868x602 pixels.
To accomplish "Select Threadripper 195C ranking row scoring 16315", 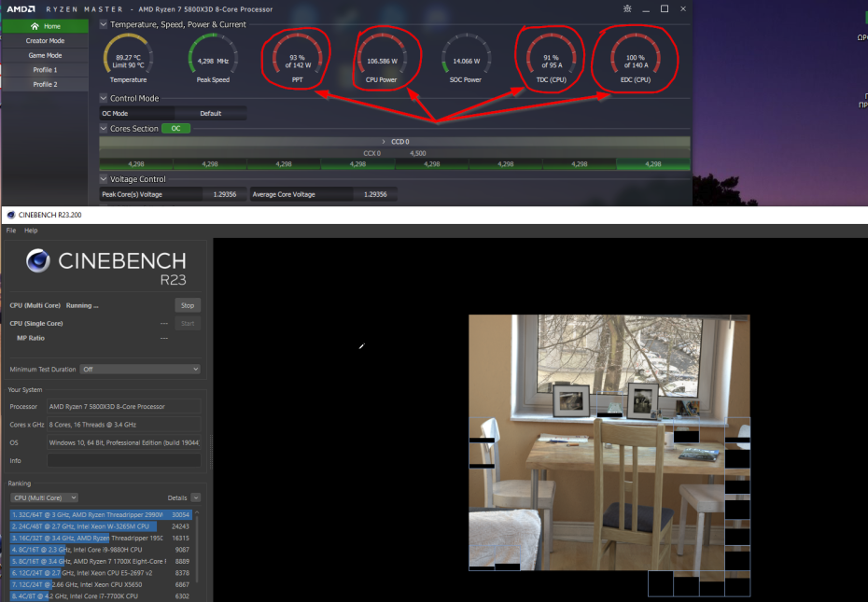I will [x=101, y=538].
